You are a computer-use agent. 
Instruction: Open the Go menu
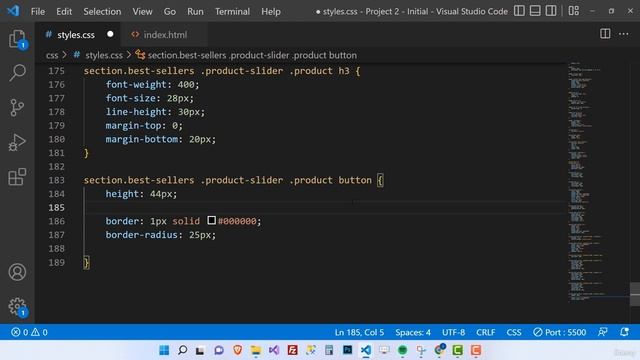point(169,11)
